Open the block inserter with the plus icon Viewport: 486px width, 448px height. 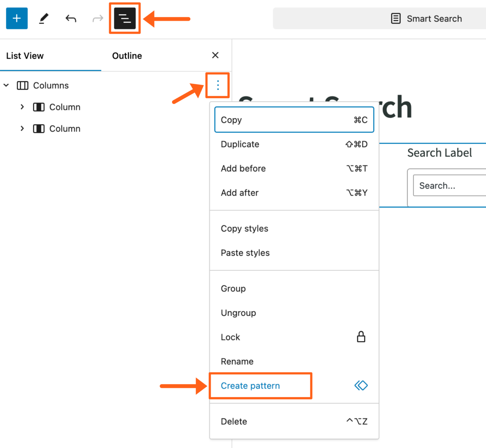point(17,18)
